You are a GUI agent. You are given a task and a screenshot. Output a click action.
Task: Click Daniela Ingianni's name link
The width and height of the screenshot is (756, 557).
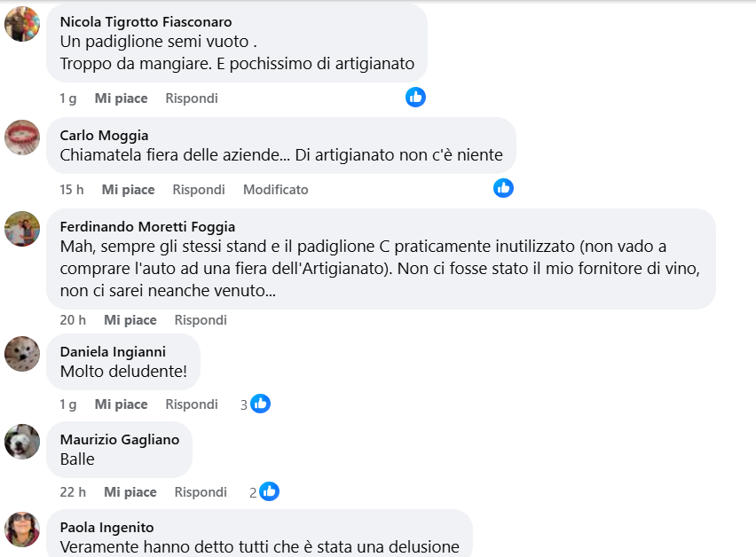tap(113, 351)
